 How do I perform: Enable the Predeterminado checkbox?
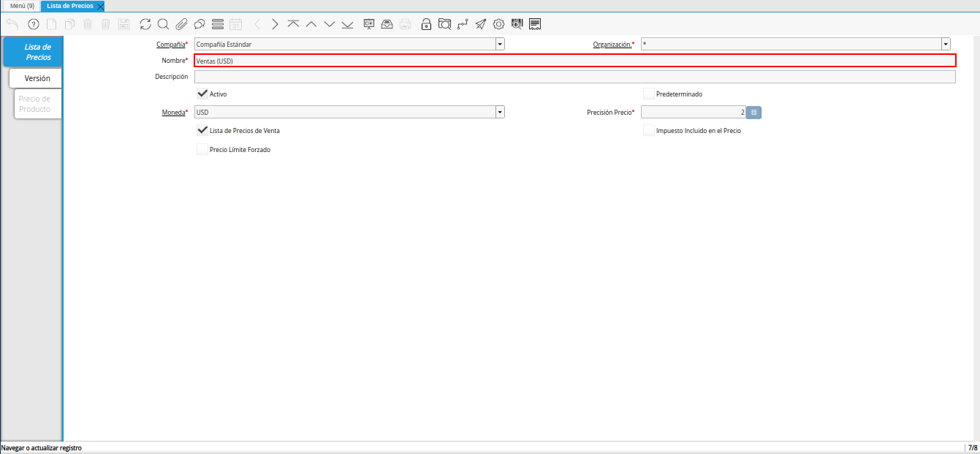tap(649, 94)
